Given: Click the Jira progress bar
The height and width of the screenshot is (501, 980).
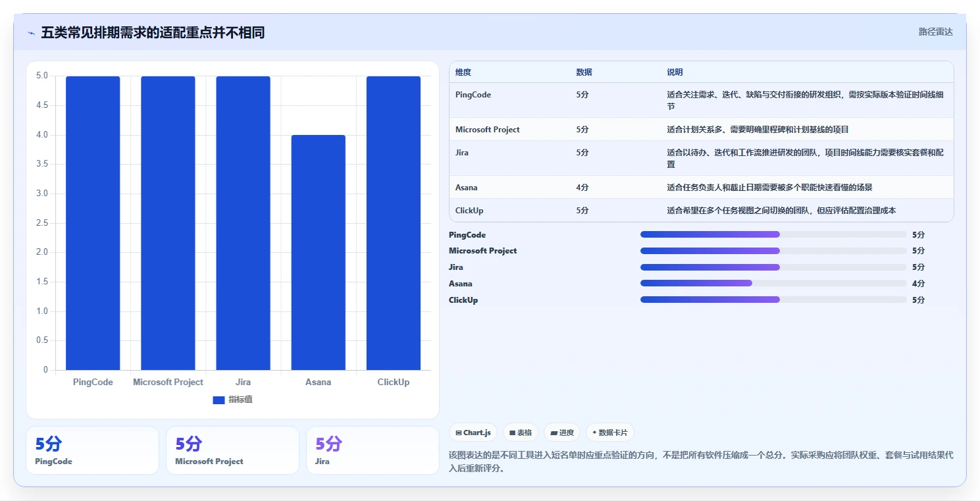Looking at the screenshot, I should pyautogui.click(x=773, y=267).
